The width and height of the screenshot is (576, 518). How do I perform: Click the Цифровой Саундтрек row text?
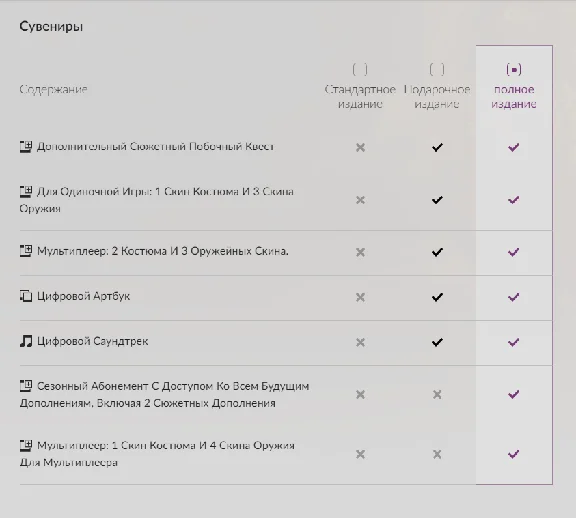coord(93,341)
